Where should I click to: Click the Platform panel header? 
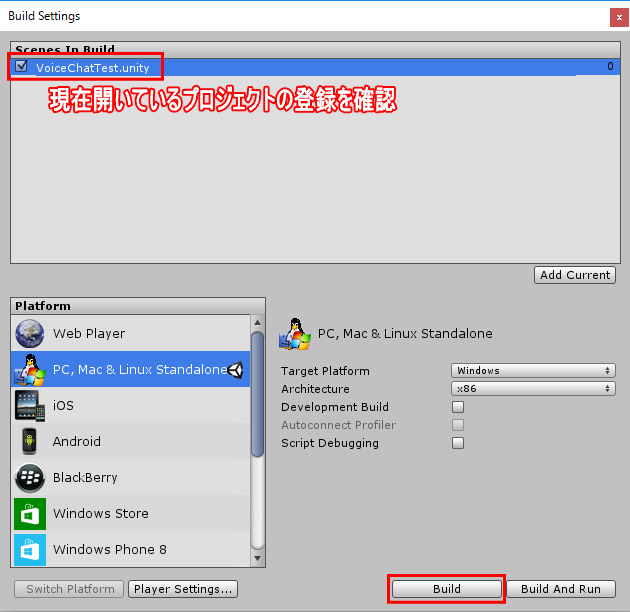click(x=138, y=306)
